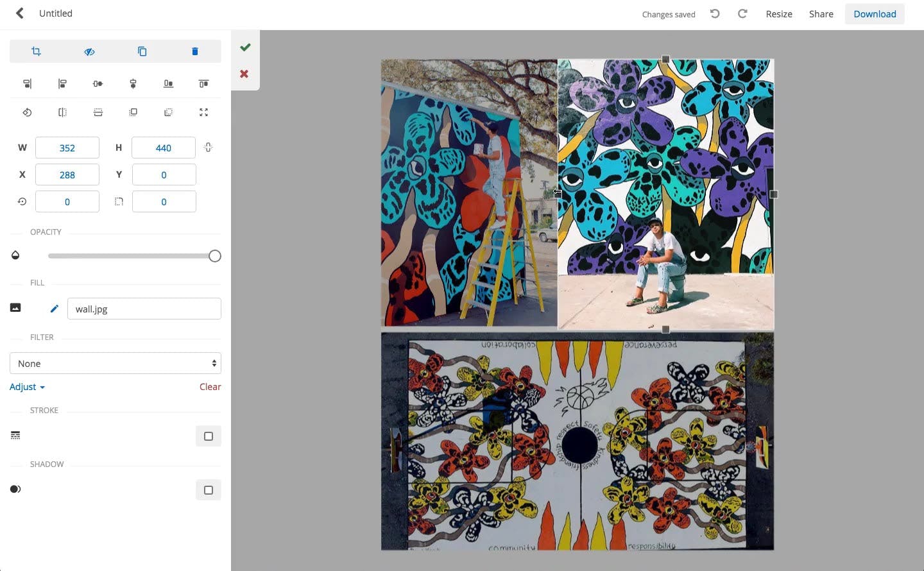Edit the fill image with the pencil icon
This screenshot has width=924, height=571.
54,309
